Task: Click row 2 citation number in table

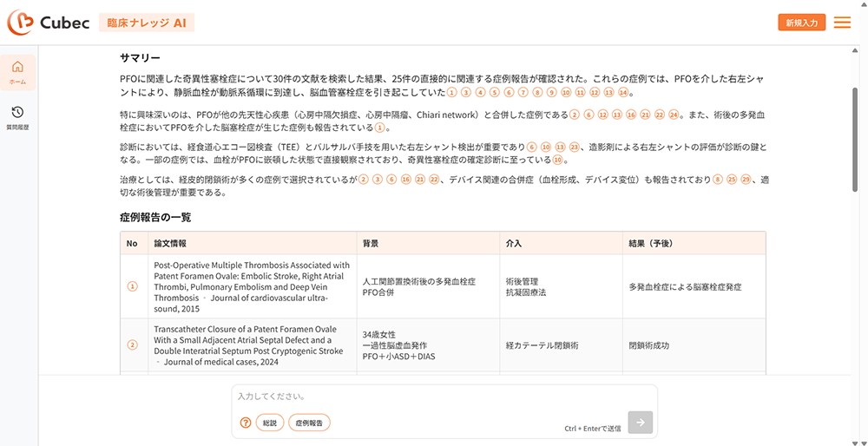Action: click(x=132, y=344)
